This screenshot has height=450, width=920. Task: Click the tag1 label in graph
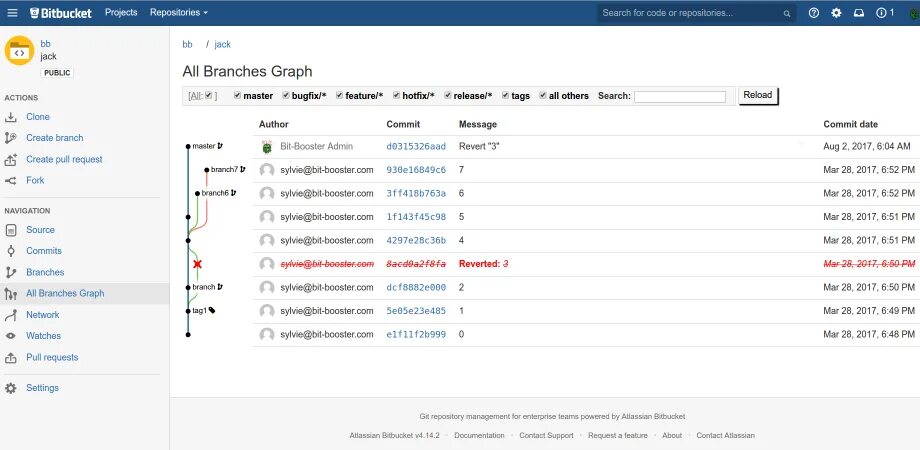(x=199, y=311)
